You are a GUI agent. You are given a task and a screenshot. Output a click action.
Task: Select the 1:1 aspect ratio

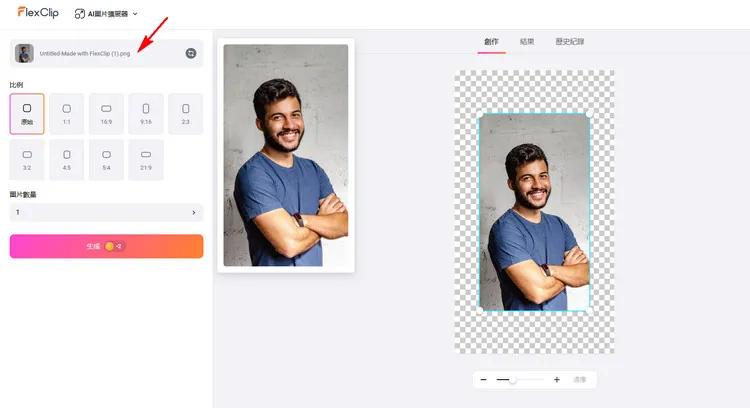tap(67, 113)
